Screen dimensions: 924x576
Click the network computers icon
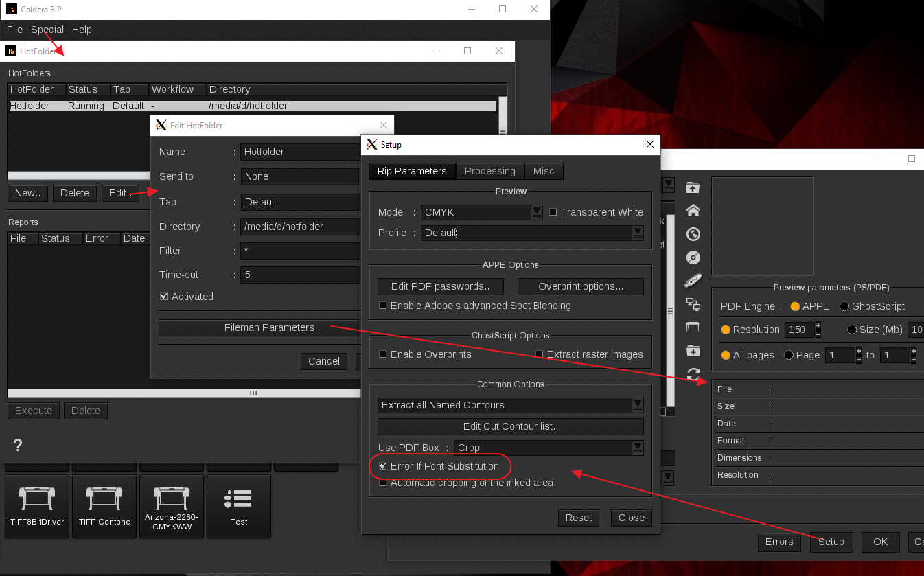(693, 304)
